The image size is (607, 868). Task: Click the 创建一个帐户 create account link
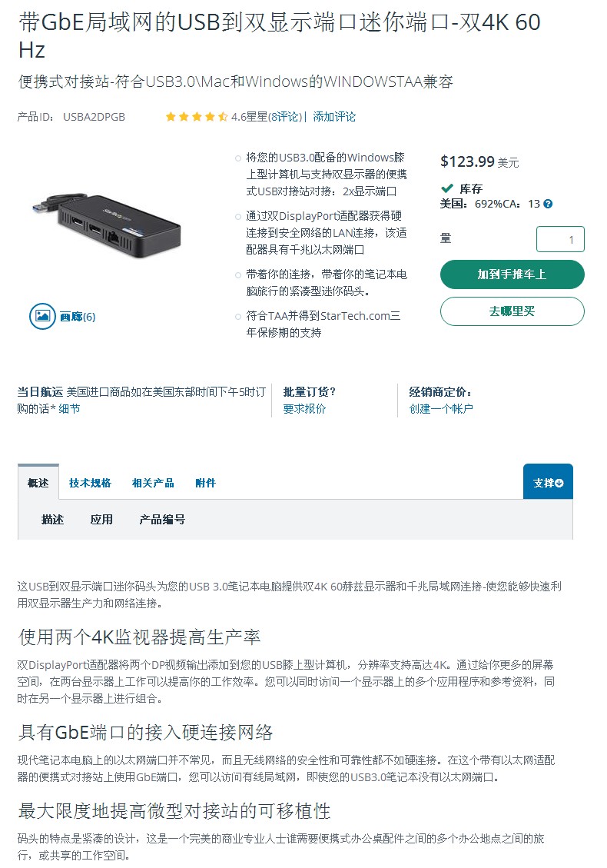441,408
